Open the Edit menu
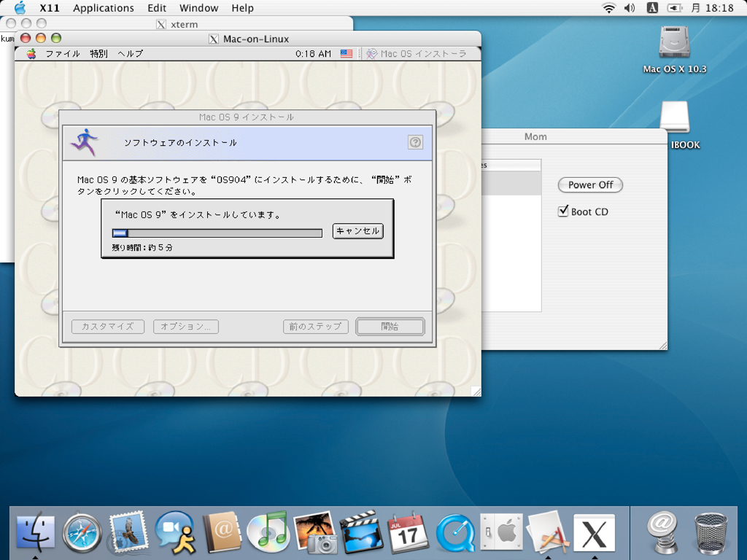747x560 pixels. 157,7
